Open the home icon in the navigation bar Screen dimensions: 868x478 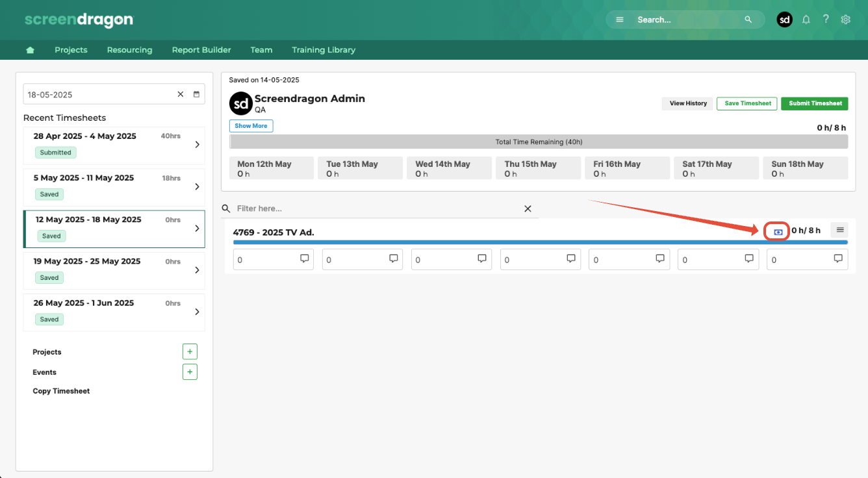coord(30,50)
